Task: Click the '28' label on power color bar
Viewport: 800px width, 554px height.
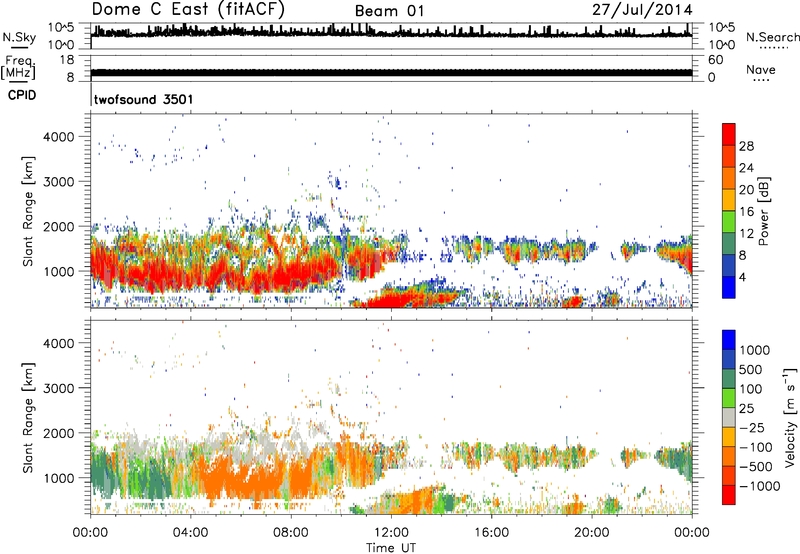Action: [x=746, y=146]
